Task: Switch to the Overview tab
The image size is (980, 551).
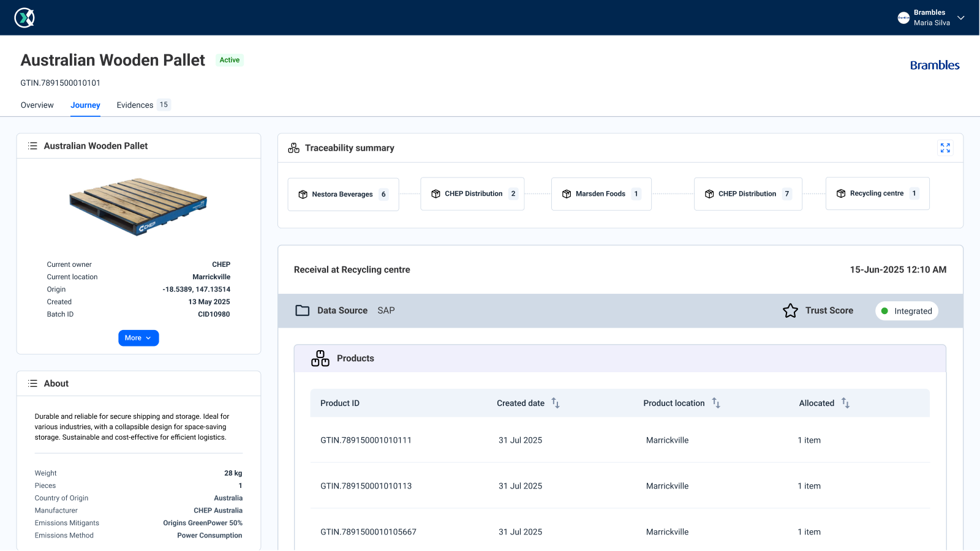Action: (x=37, y=105)
